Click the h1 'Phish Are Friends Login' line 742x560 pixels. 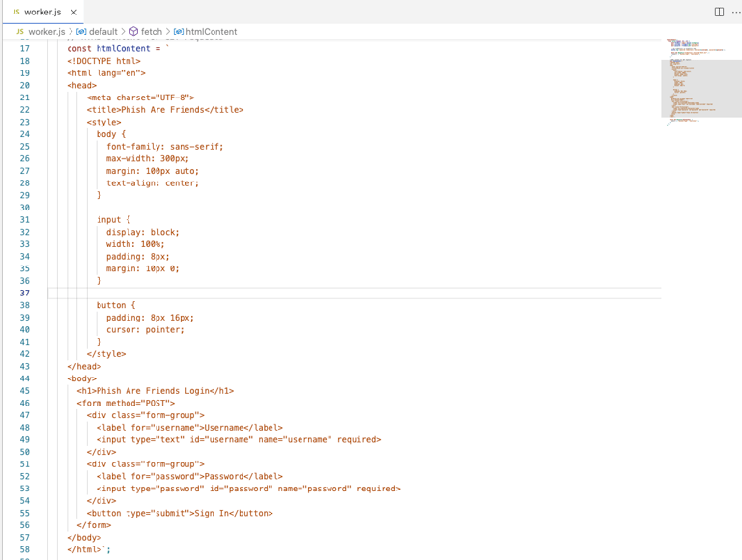[156, 391]
